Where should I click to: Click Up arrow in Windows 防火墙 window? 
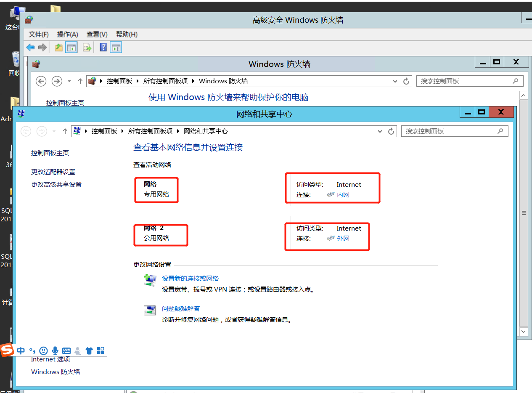(x=80, y=81)
